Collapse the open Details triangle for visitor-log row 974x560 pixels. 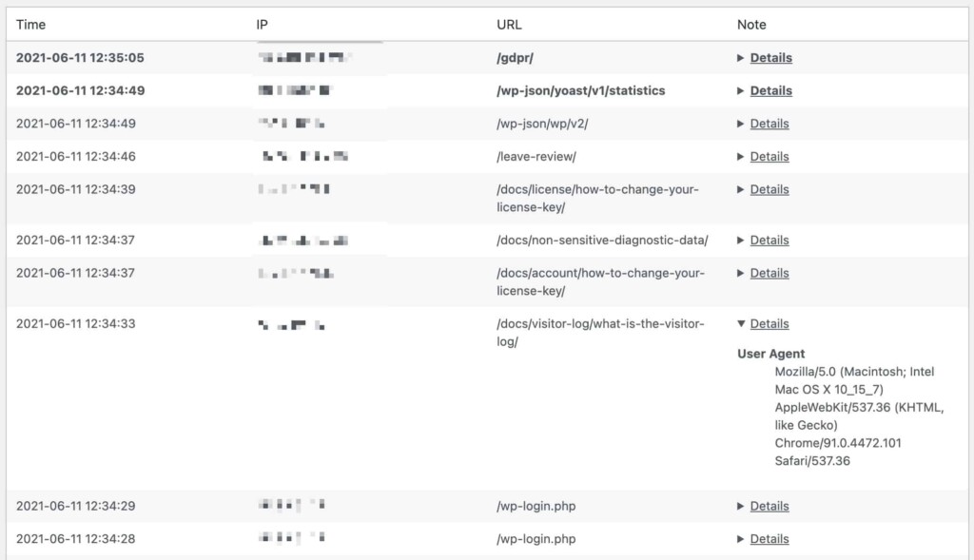point(740,323)
